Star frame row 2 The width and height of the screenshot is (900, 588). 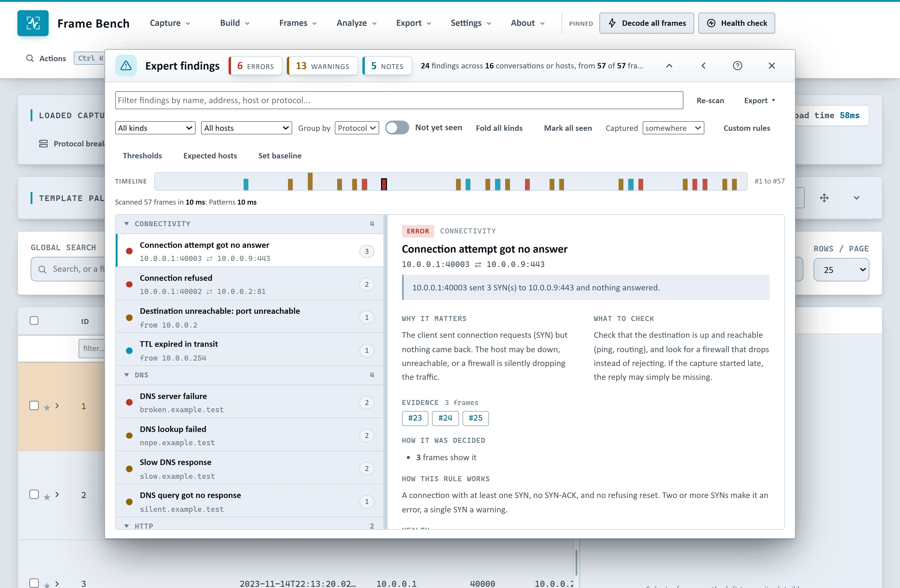tap(47, 497)
